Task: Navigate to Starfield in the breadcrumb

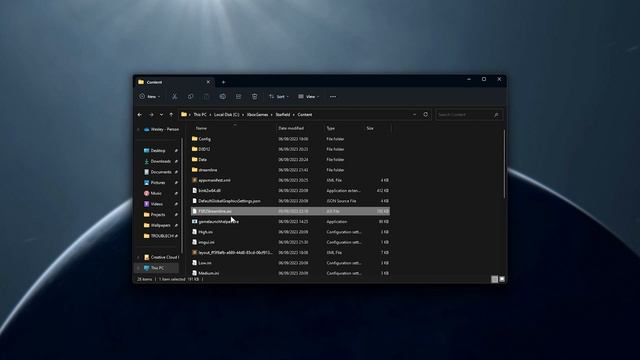Action: click(283, 115)
